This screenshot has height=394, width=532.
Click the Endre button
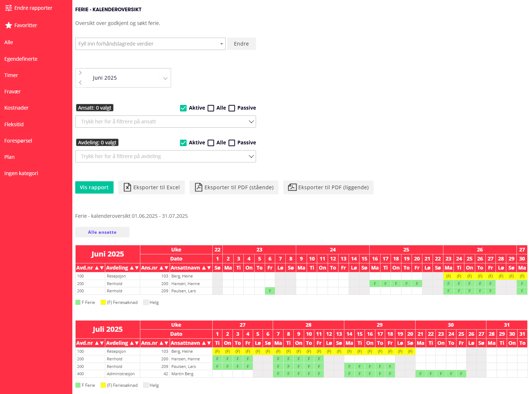(241, 44)
